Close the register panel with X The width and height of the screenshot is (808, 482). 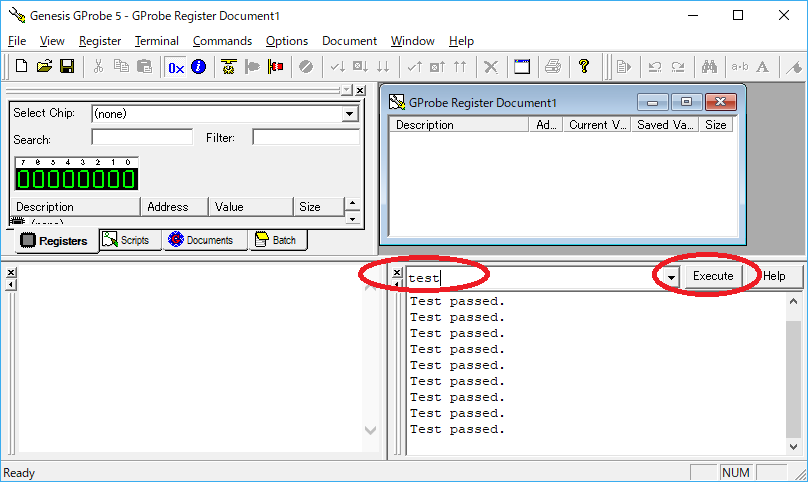(360, 90)
